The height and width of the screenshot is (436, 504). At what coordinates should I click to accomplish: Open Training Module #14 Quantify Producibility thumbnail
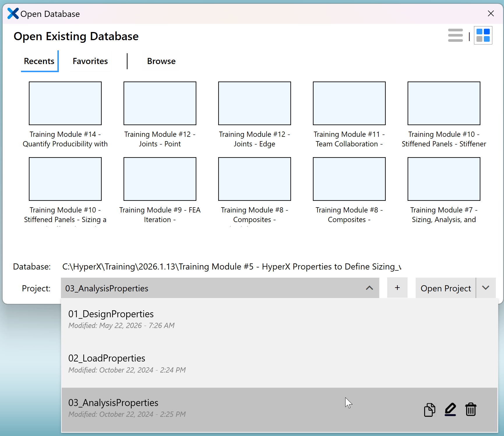pos(65,103)
